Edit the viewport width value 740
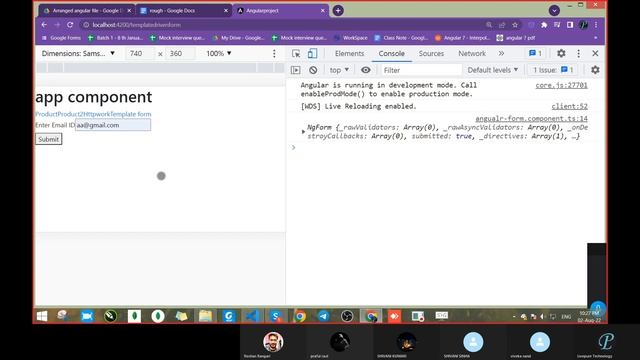The image size is (640, 360). [x=139, y=53]
